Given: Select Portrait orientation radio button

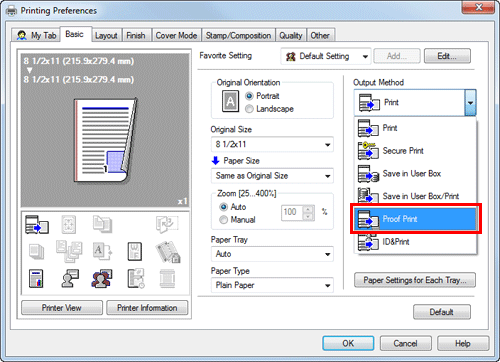Looking at the screenshot, I should tap(249, 96).
